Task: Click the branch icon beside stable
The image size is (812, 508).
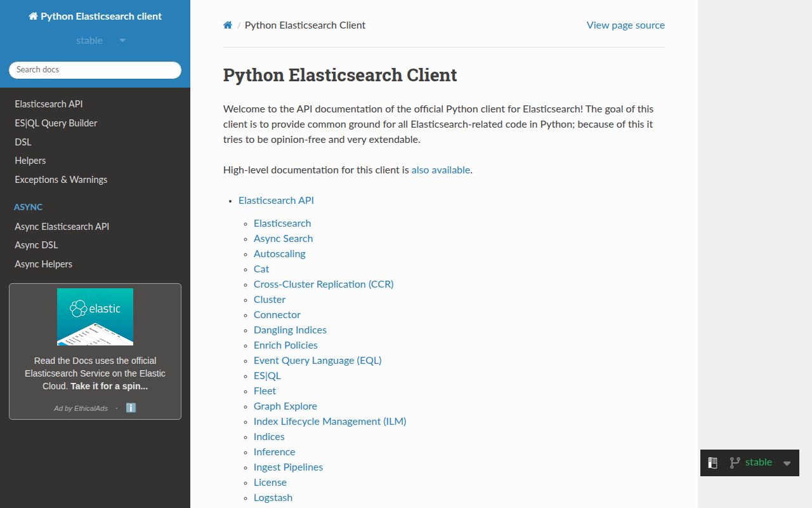Action: tap(735, 463)
